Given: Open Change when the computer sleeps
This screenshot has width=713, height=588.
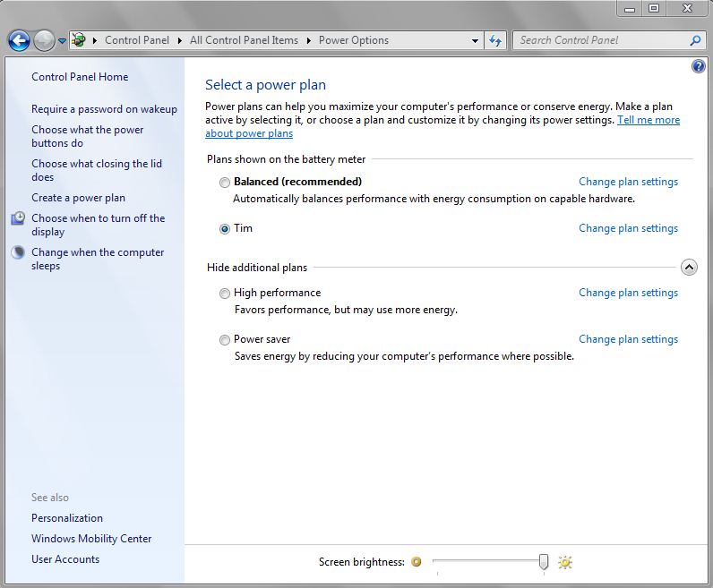Looking at the screenshot, I should click(x=98, y=259).
